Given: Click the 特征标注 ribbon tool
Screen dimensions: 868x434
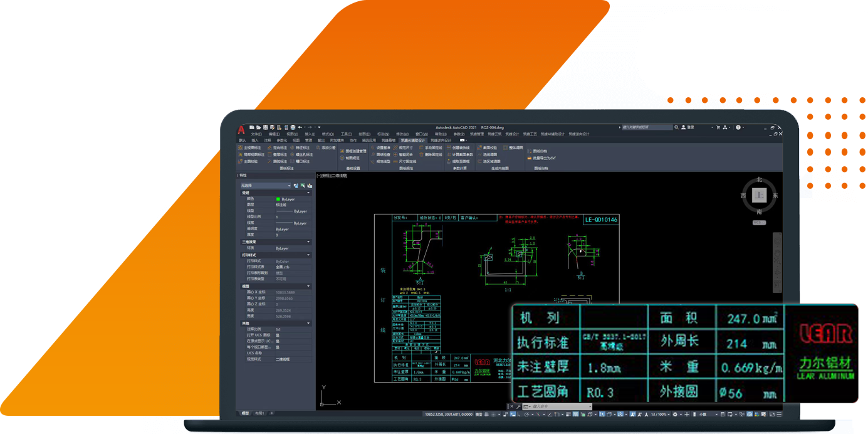Looking at the screenshot, I should (300, 148).
